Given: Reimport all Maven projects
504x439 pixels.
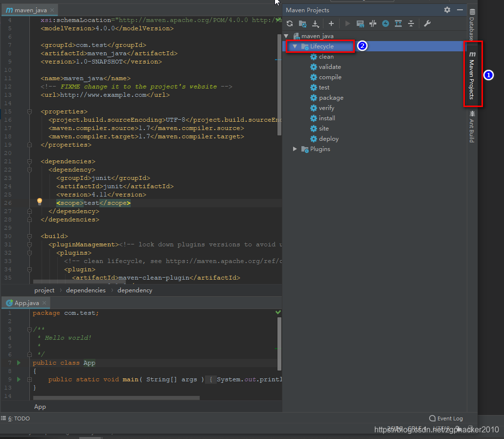Looking at the screenshot, I should (290, 23).
